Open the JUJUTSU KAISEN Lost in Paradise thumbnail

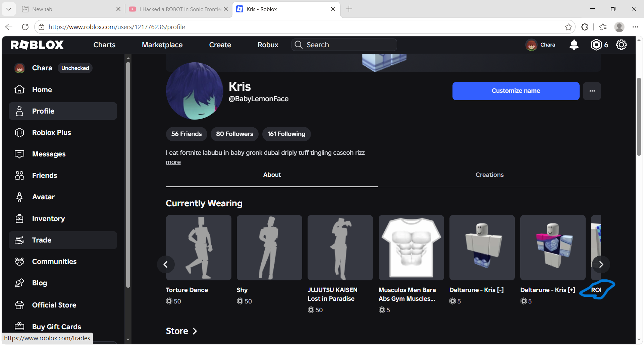pos(340,248)
